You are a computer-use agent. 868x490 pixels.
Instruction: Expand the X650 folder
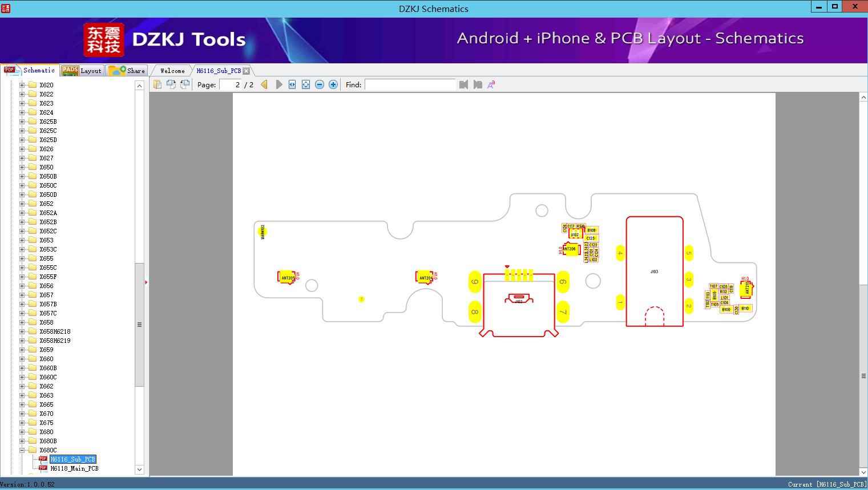[x=22, y=167]
